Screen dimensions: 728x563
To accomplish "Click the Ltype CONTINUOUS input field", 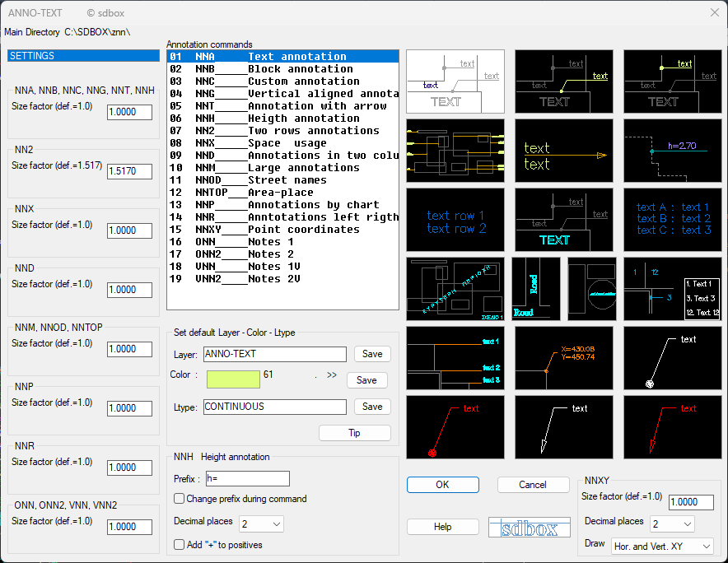I will (275, 407).
